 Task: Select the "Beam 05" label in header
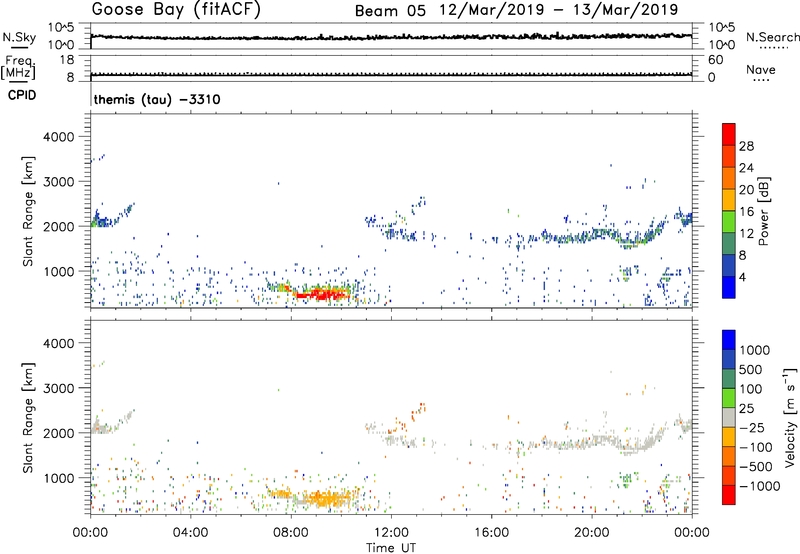390,11
